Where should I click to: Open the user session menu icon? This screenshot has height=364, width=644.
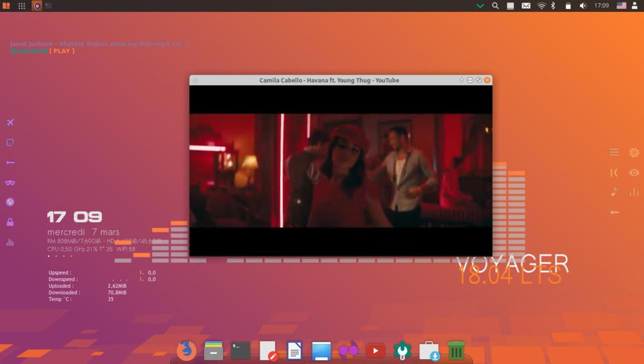coord(635,6)
